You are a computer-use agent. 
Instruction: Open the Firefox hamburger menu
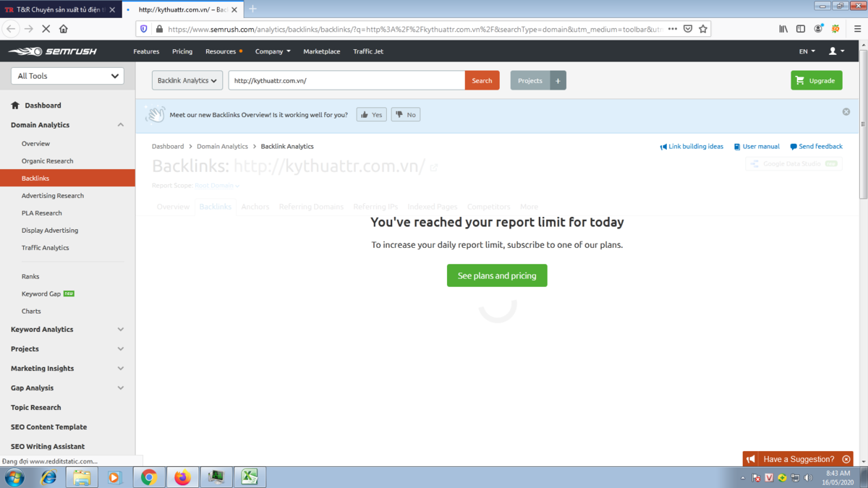857,29
